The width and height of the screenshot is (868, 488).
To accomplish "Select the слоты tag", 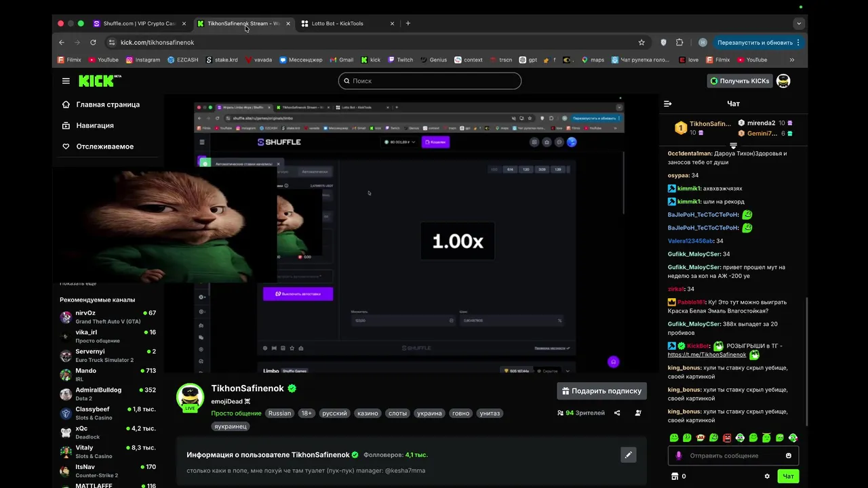I will coord(397,413).
